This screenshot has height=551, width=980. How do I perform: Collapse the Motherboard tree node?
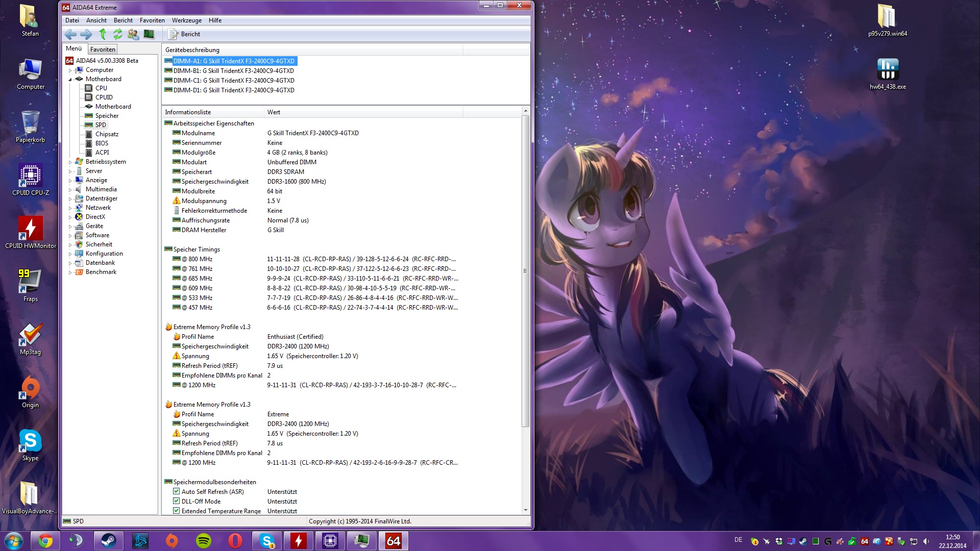tap(70, 80)
